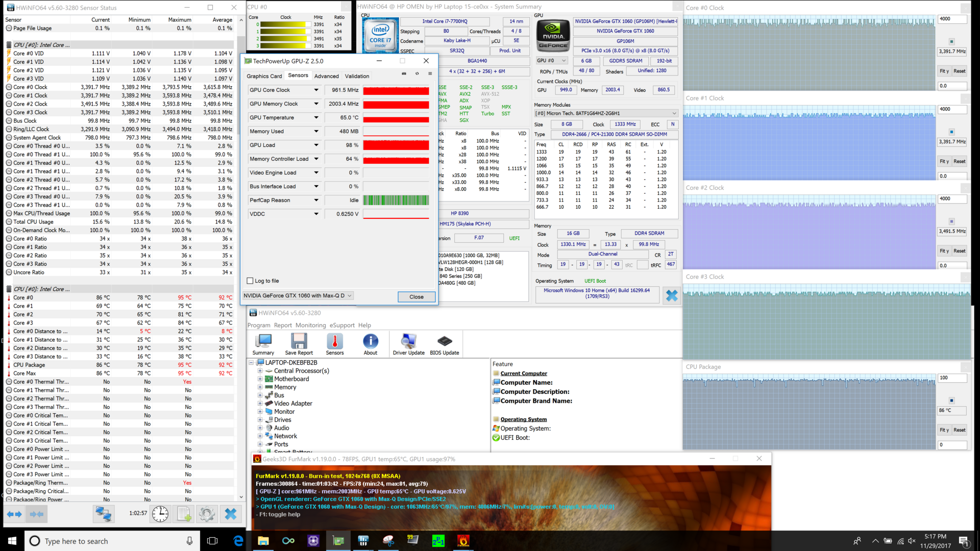Click Reset on the CPU Package graph
This screenshot has width=980, height=551.
tap(960, 430)
